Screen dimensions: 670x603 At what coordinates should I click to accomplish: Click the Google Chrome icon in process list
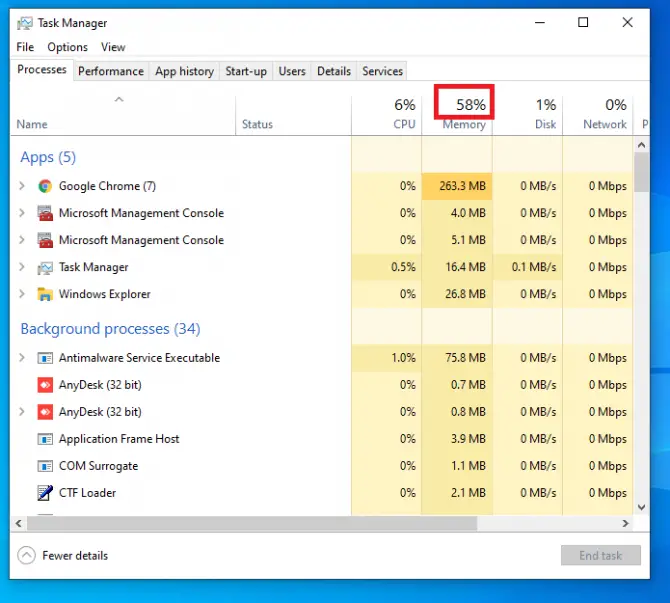point(45,186)
